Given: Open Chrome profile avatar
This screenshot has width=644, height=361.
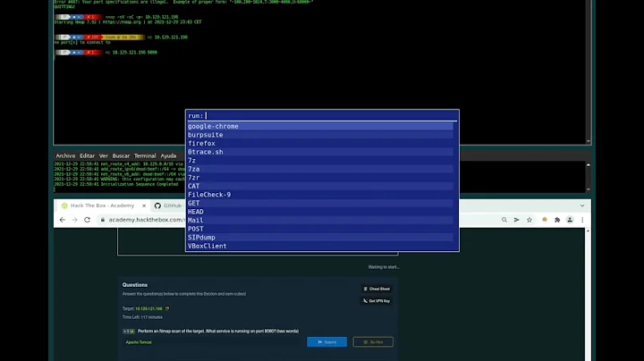Looking at the screenshot, I should tap(570, 220).
